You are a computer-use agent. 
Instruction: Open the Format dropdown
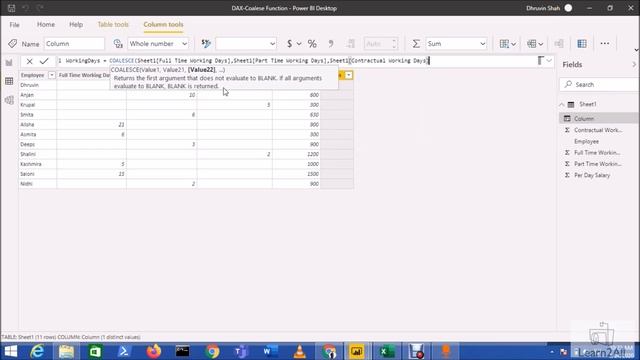coord(246,44)
